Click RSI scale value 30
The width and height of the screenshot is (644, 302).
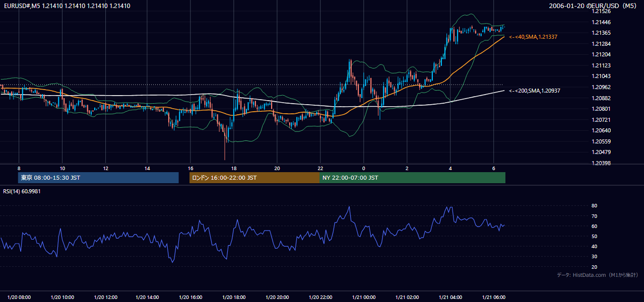click(595, 257)
